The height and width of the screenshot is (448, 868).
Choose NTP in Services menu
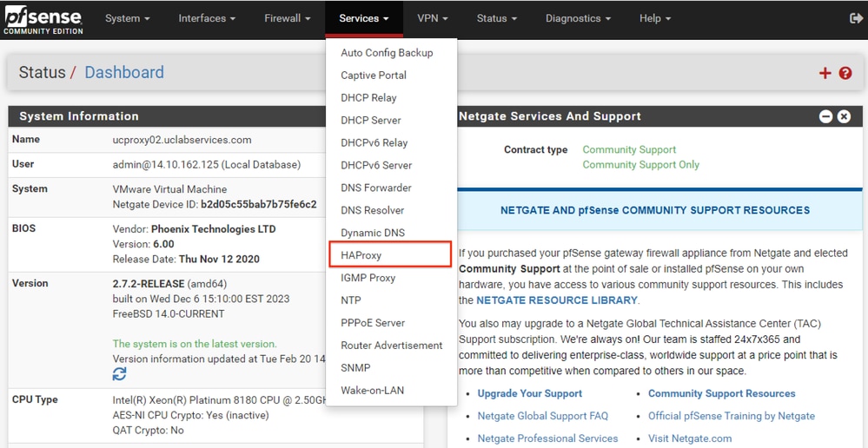[x=391, y=300]
